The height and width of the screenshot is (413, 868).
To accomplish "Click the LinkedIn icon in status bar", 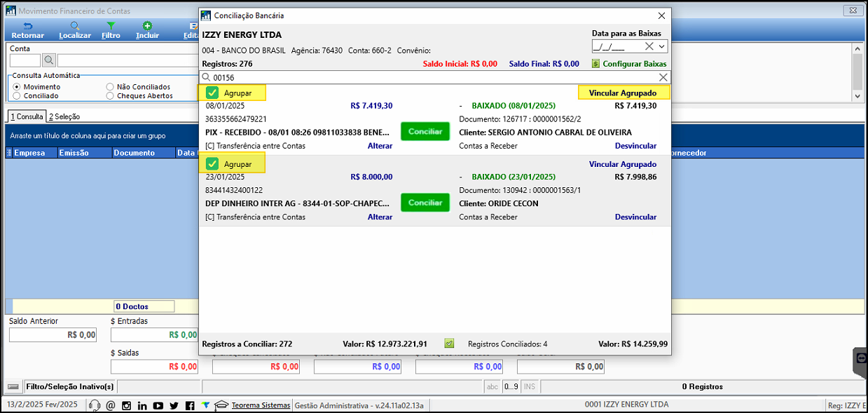I will click(142, 405).
